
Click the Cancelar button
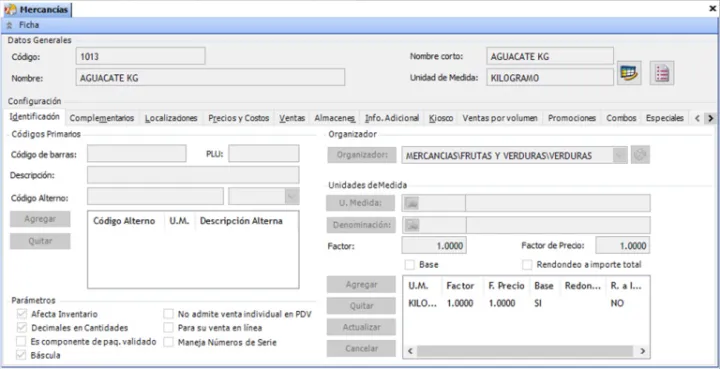[x=361, y=349]
